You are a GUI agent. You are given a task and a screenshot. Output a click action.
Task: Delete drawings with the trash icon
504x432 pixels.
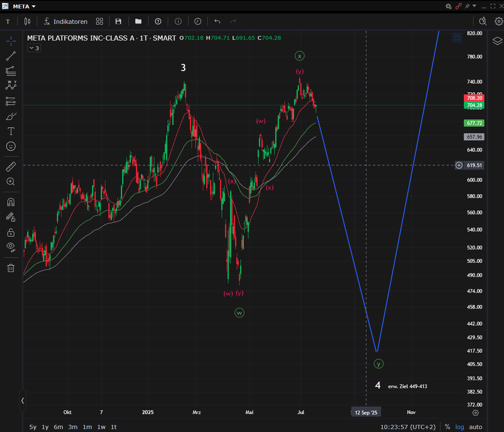11,268
